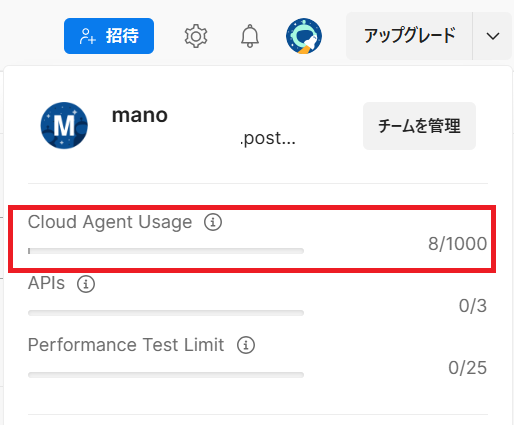Click info icon beside Performance Test Limit
Viewport: 514px width, 425px height.
tap(246, 345)
